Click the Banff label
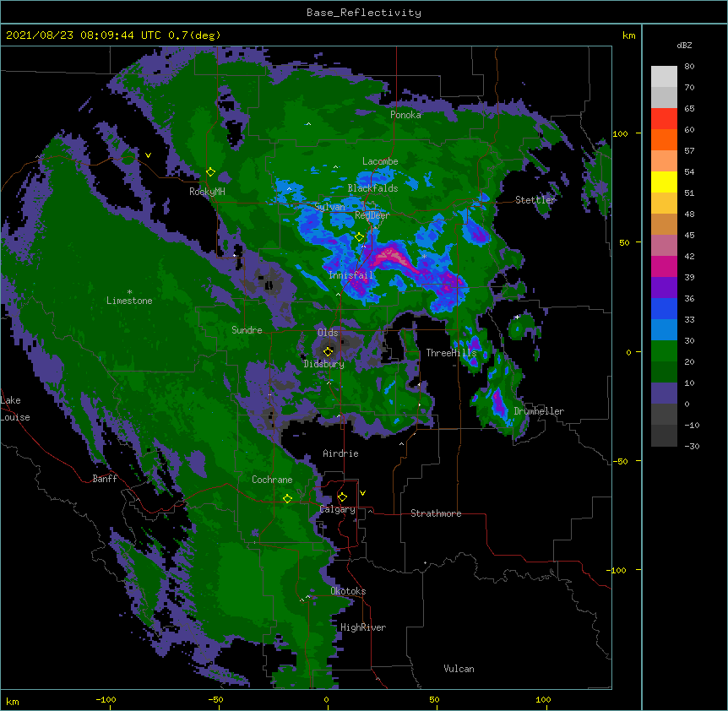728x711 pixels. pos(105,479)
